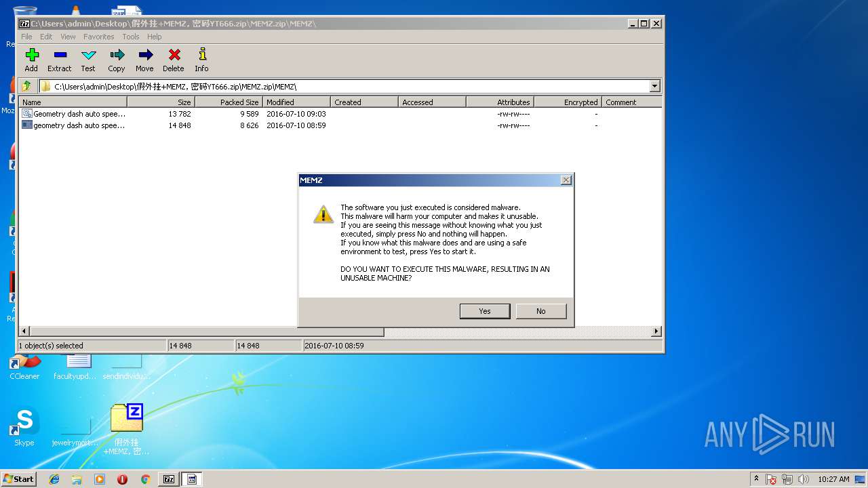The width and height of the screenshot is (868, 488).
Task: Sort by Packed Size column
Action: tap(229, 102)
